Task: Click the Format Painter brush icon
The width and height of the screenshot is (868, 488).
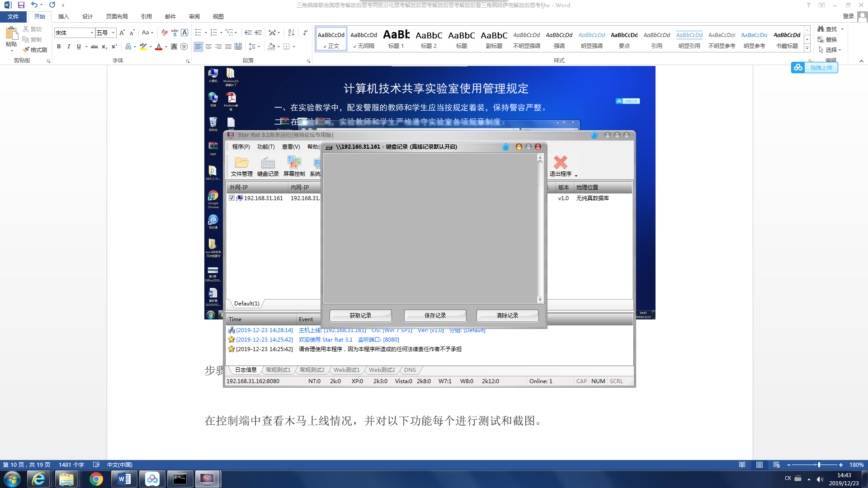Action: pos(26,50)
